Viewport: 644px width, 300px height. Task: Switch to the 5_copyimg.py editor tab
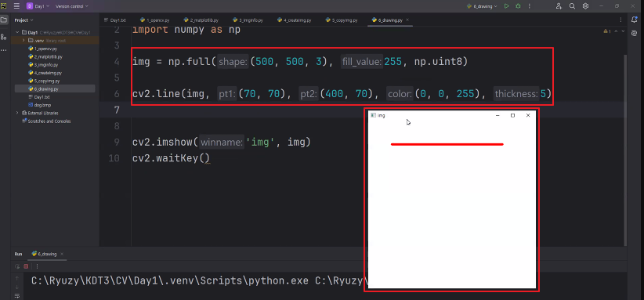341,20
